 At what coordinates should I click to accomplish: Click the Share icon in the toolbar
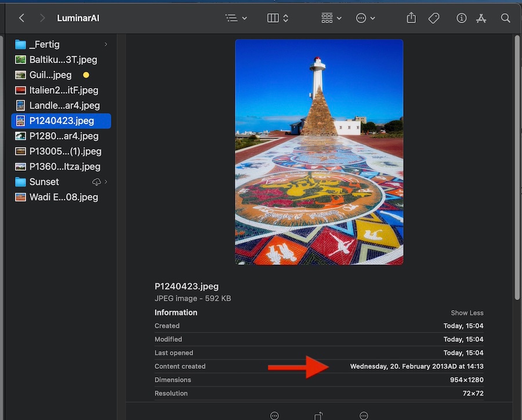point(411,18)
